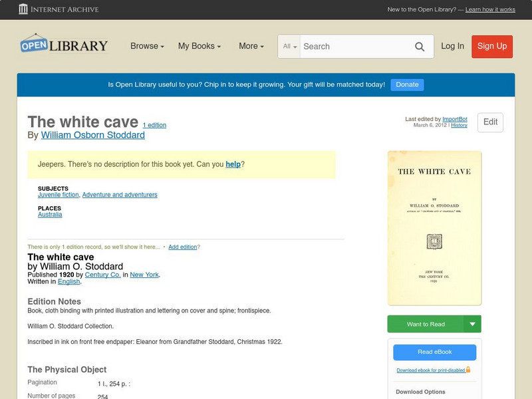Click the Log In link
This screenshot has height=399, width=532.
click(452, 46)
